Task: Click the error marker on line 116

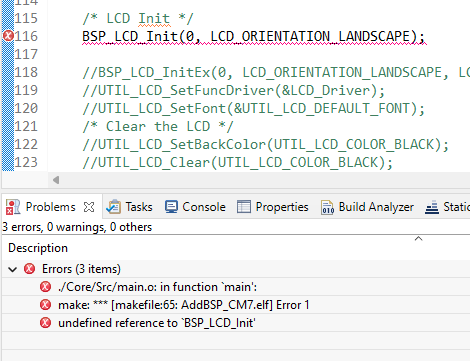Action: (8, 36)
